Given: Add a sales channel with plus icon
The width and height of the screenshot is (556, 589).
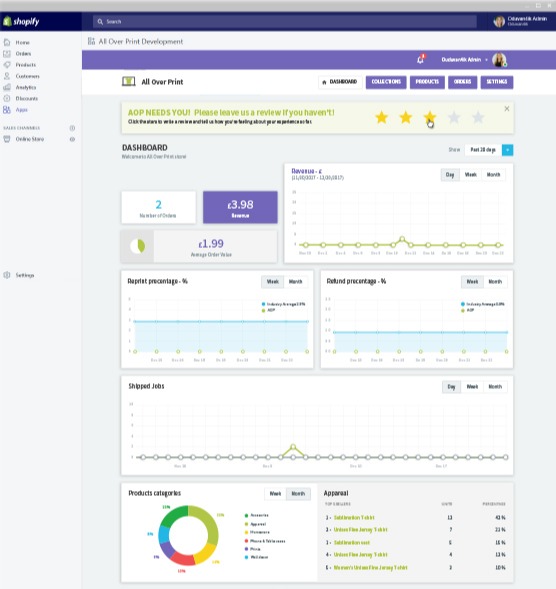Looking at the screenshot, I should click(x=72, y=128).
